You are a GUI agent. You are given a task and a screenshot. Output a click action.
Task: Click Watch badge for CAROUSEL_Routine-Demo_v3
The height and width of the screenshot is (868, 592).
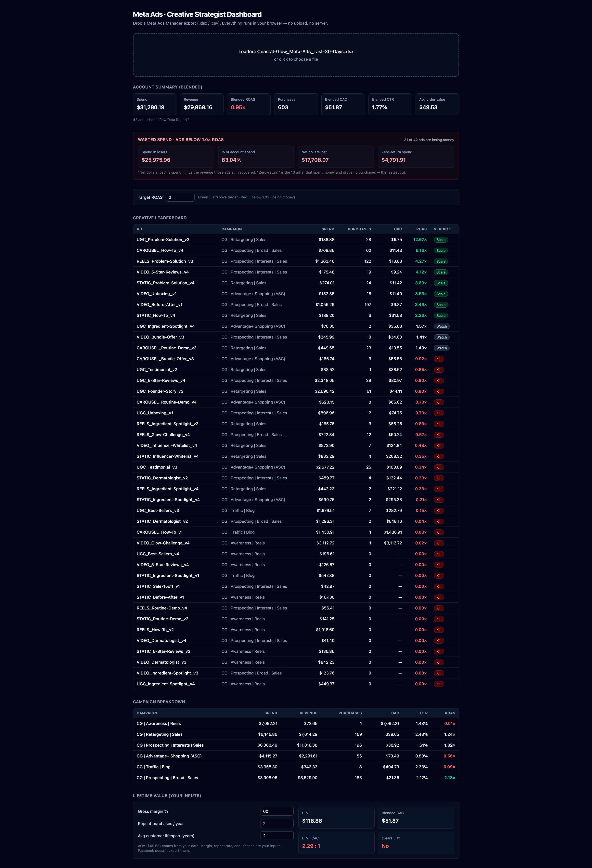[x=442, y=348]
